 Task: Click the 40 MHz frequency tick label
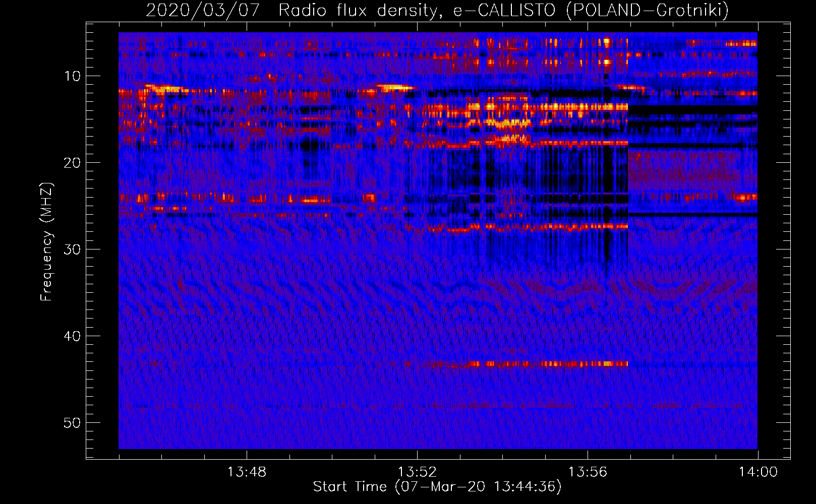coord(72,336)
